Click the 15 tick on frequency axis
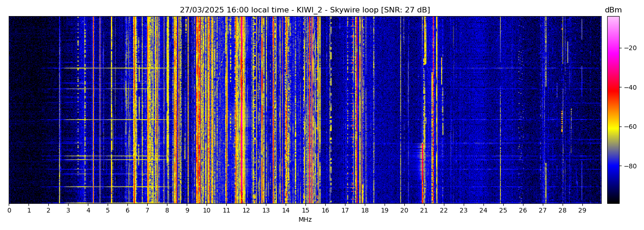The width and height of the screenshot is (644, 230). 305,211
